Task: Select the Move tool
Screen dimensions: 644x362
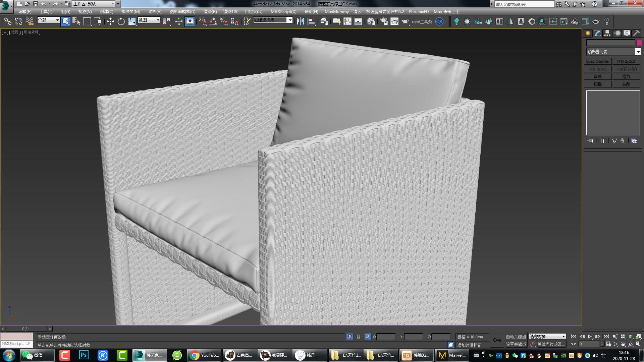Action: point(110,21)
